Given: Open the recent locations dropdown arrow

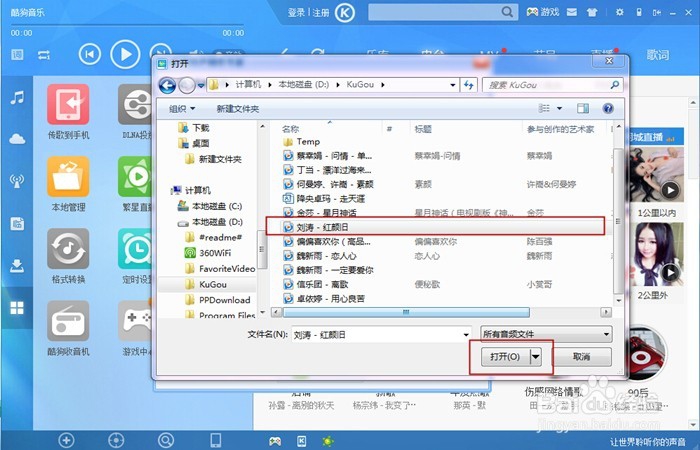Looking at the screenshot, I should click(201, 85).
